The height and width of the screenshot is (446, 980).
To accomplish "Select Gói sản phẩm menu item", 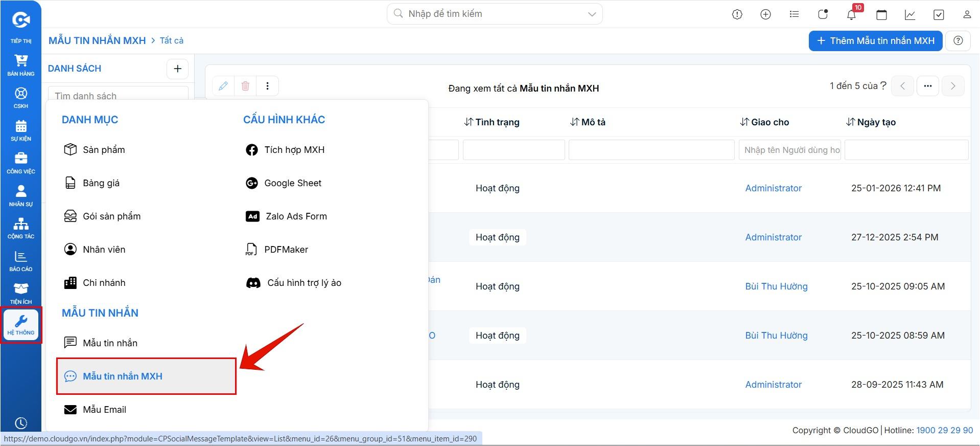I will point(102,216).
